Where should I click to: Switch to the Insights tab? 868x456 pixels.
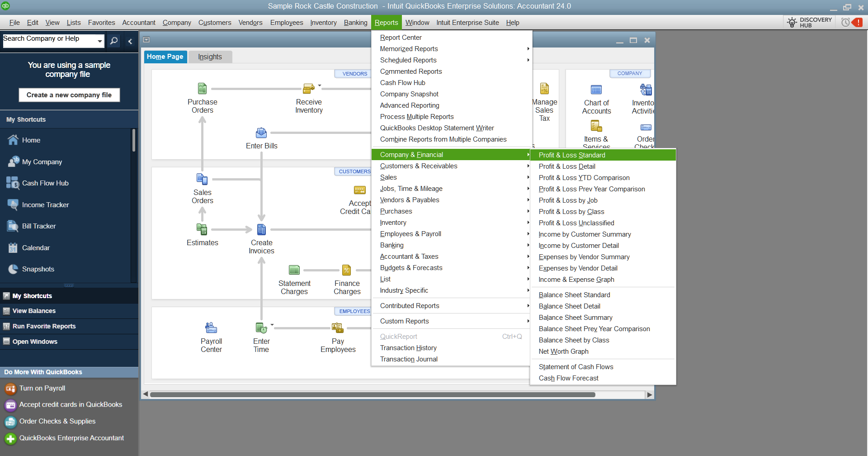pyautogui.click(x=210, y=57)
